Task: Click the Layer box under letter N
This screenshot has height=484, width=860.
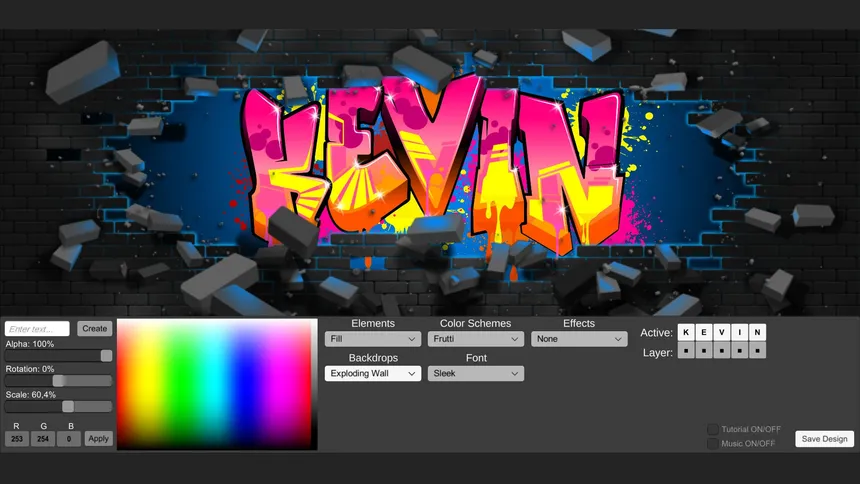Action: coord(757,350)
